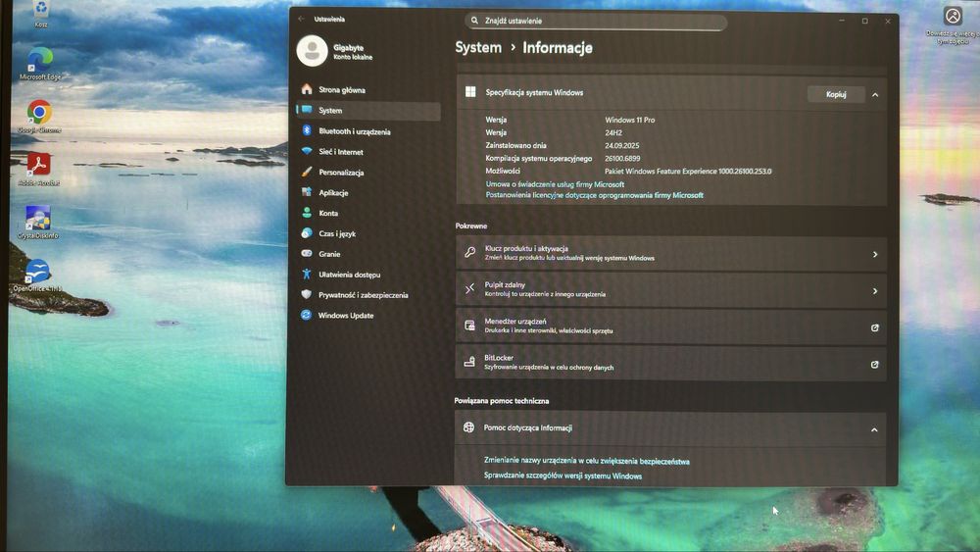Maximize the Settings window

click(865, 22)
